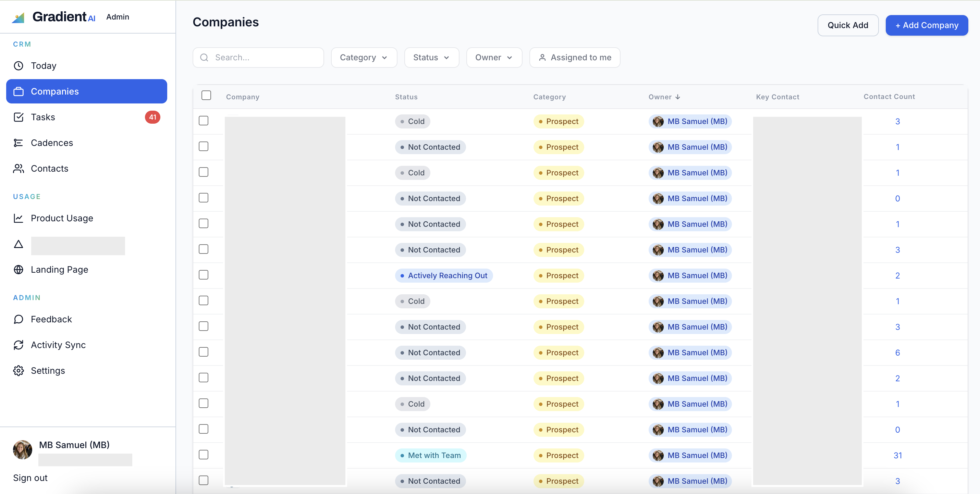980x494 pixels.
Task: Click MB Samuel owner chip in first row
Action: pos(690,122)
